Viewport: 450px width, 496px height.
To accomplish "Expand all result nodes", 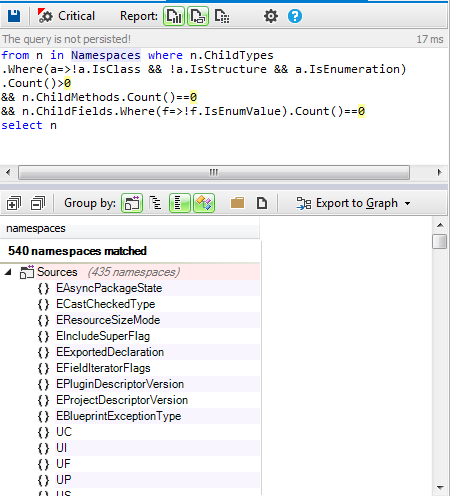I will point(14,203).
